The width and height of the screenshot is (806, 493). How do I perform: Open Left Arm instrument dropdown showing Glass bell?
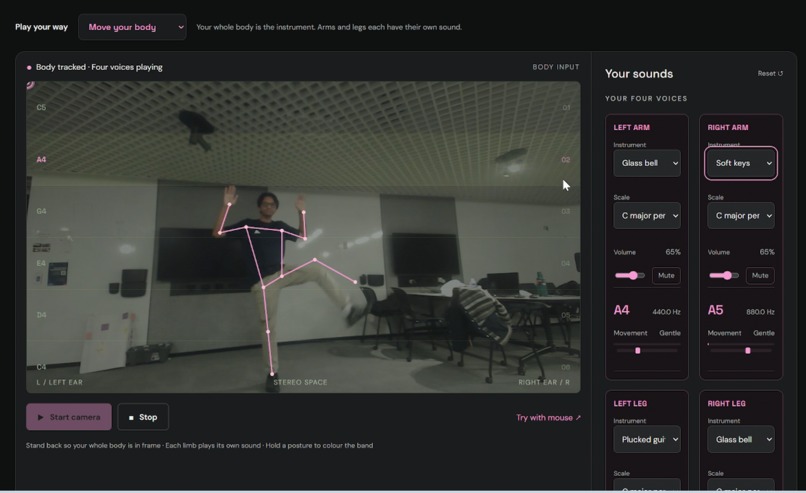(x=647, y=163)
